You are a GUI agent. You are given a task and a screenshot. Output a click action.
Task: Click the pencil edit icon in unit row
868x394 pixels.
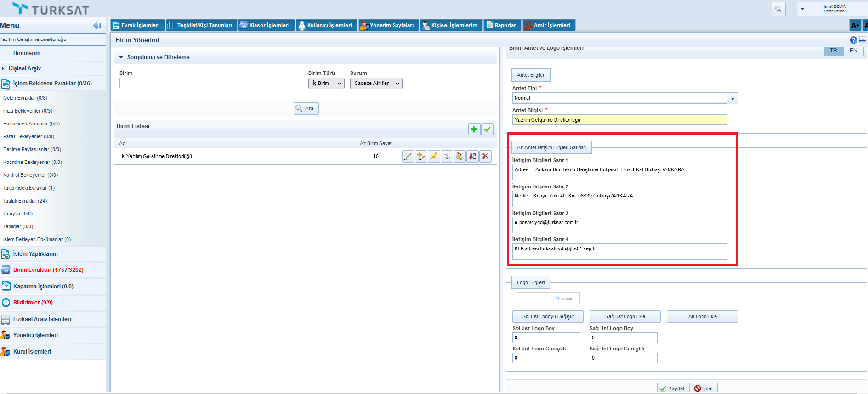tap(408, 157)
